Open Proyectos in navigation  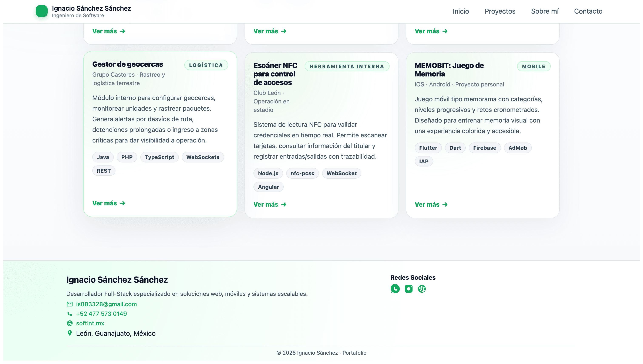pyautogui.click(x=500, y=11)
